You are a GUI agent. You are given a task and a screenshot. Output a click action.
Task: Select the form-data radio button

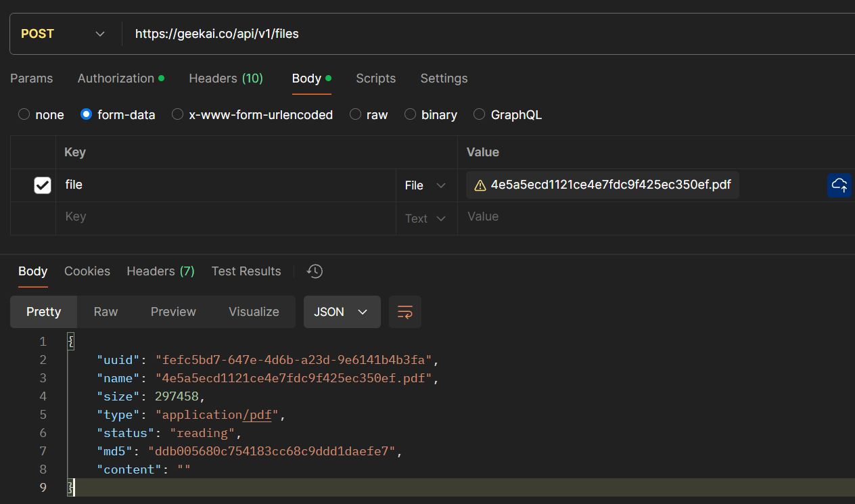click(86, 114)
